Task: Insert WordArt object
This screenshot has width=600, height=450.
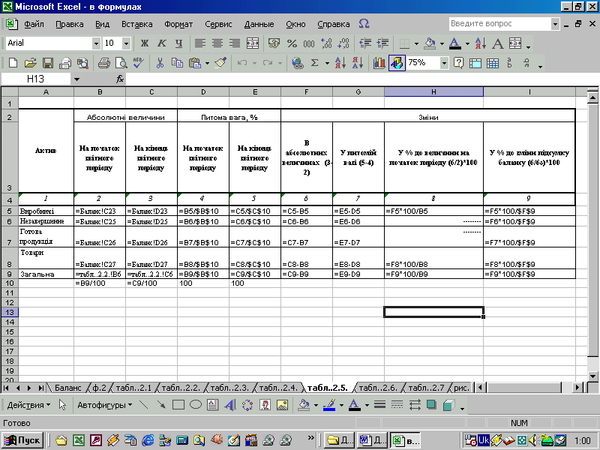Action: (230, 405)
